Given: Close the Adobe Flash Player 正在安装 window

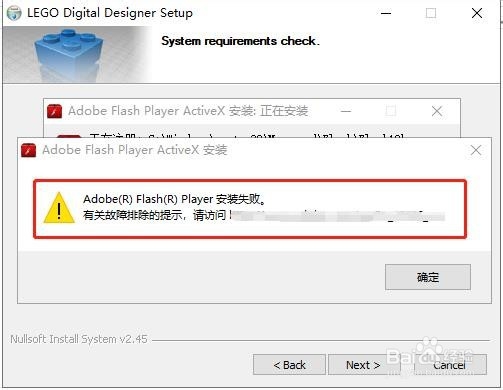Looking at the screenshot, I should tap(437, 111).
